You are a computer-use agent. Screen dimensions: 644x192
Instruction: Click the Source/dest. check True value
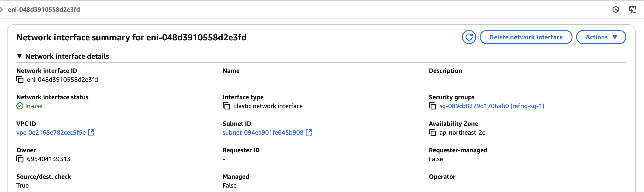click(23, 186)
